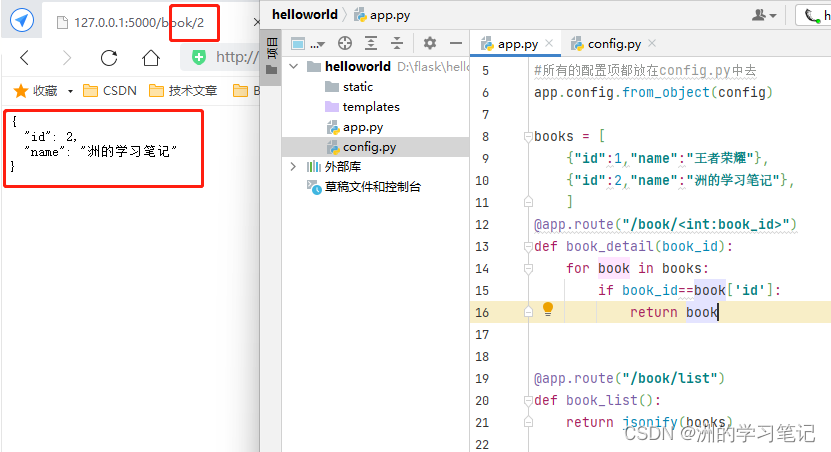The width and height of the screenshot is (831, 452).
Task: Click the favorites star icon in bookmarks bar
Action: point(21,91)
